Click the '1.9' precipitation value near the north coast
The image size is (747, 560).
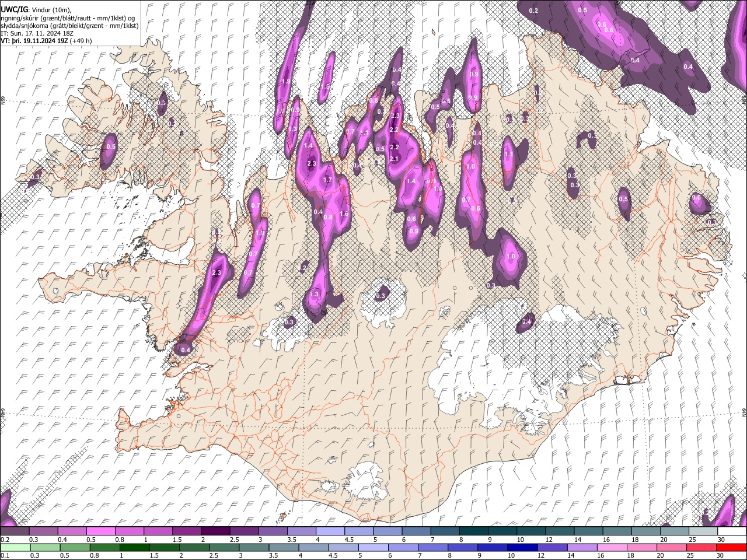286,81
